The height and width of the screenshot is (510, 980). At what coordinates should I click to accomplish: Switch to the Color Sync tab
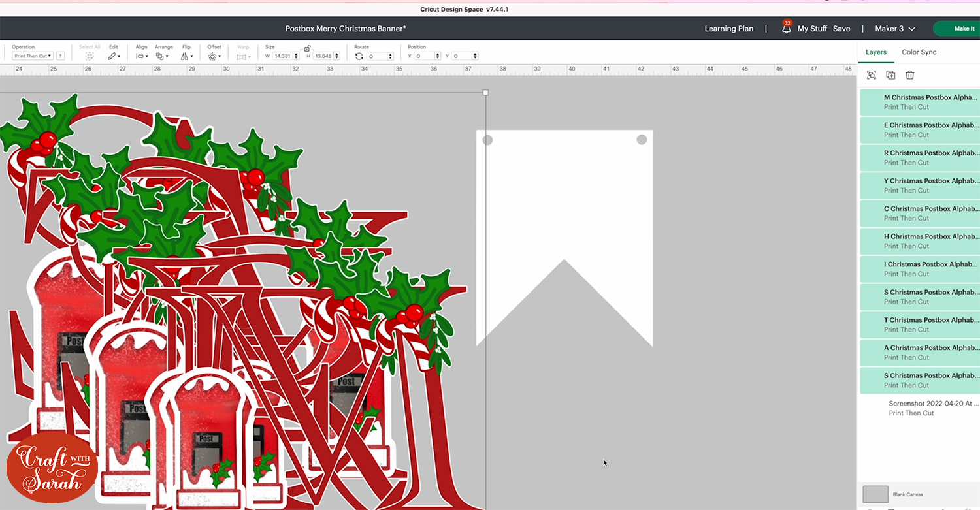point(919,52)
